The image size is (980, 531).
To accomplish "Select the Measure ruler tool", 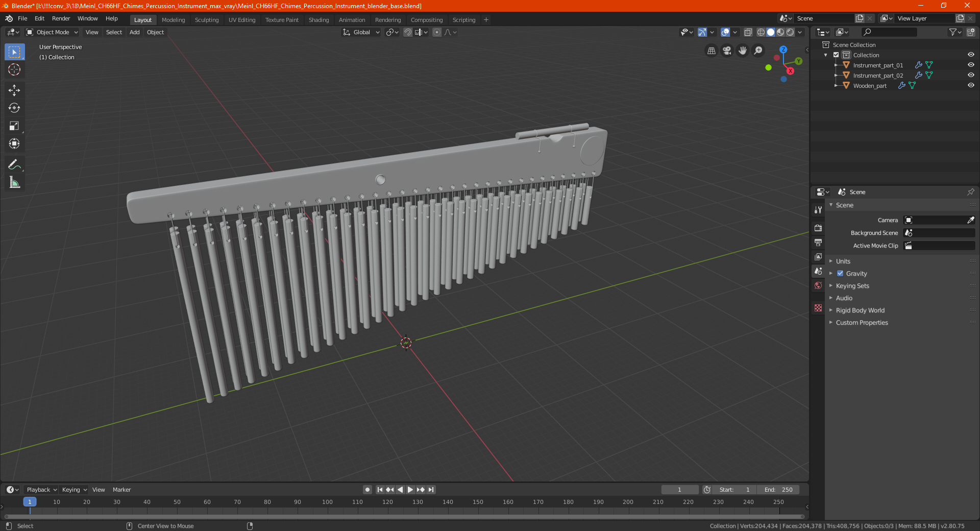I will point(14,182).
